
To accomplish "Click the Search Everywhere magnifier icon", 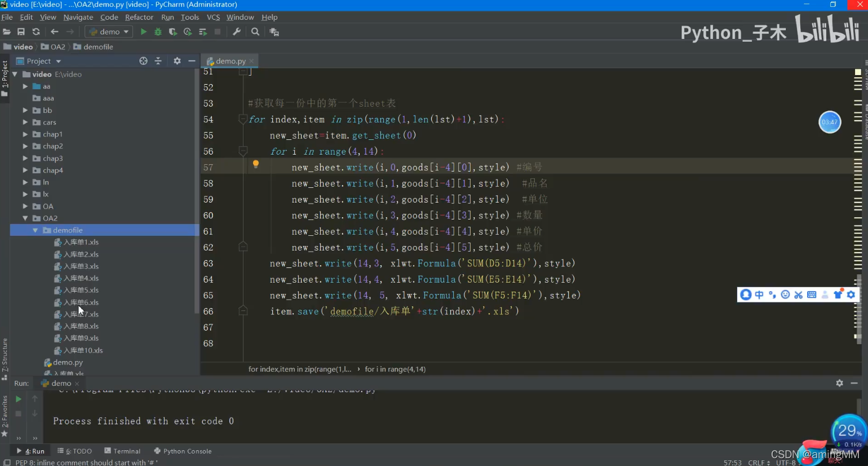I will (255, 32).
